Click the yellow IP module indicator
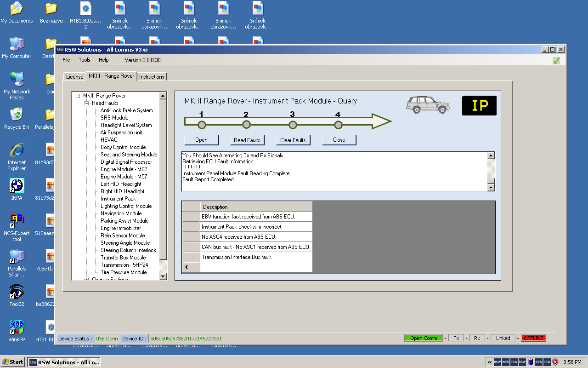The image size is (588, 368). 479,105
